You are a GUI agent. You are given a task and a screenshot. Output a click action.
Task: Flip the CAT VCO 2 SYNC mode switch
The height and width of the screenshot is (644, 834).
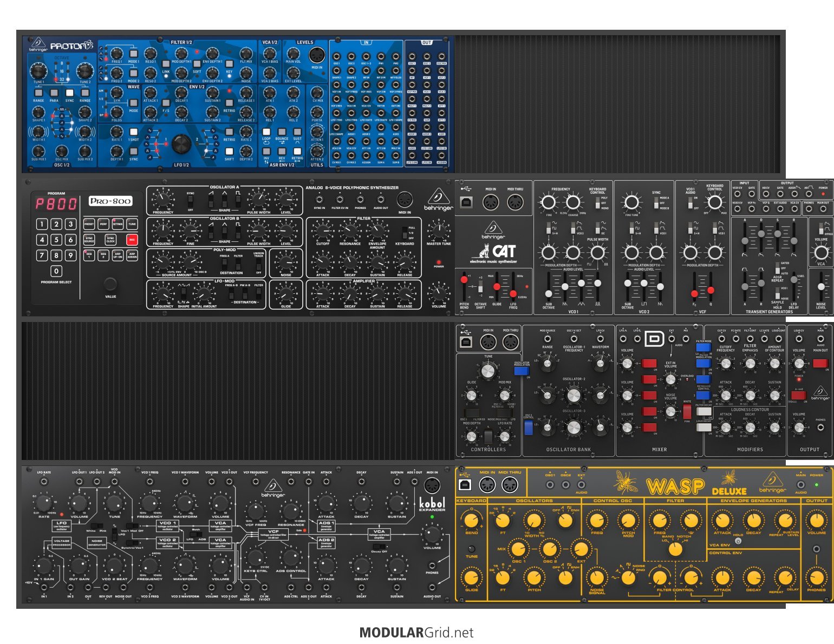(656, 203)
